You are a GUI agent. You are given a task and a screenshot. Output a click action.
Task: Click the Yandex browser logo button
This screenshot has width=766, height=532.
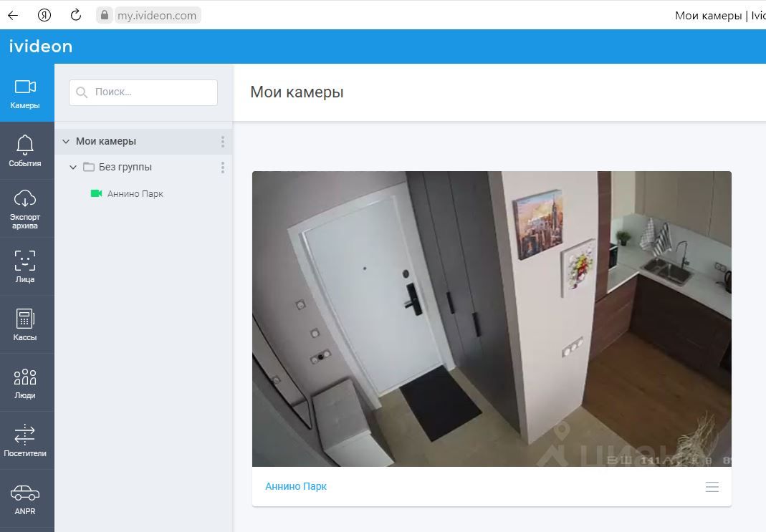pos(44,15)
